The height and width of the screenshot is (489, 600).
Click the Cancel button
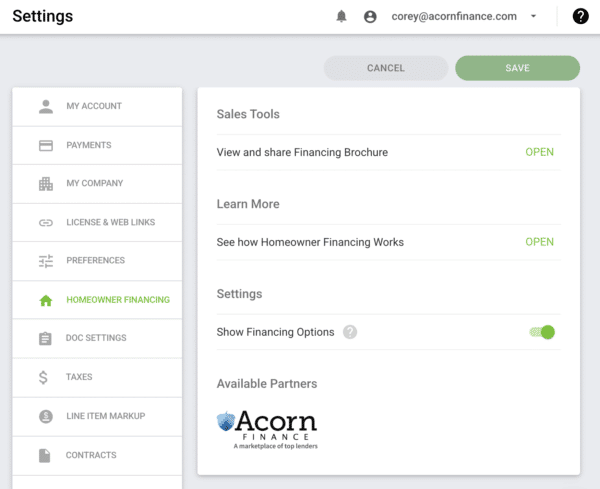tap(386, 68)
